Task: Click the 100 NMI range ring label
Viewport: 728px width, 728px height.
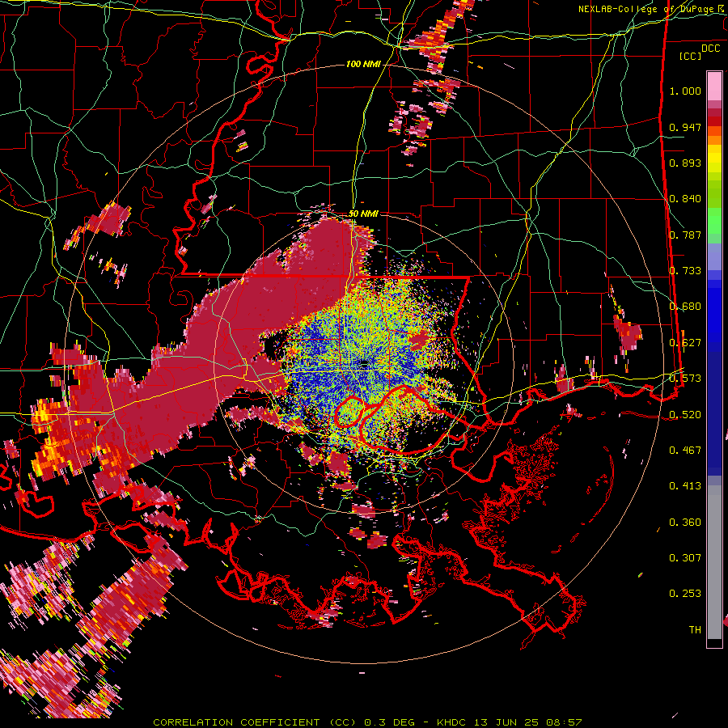Action: click(x=363, y=64)
